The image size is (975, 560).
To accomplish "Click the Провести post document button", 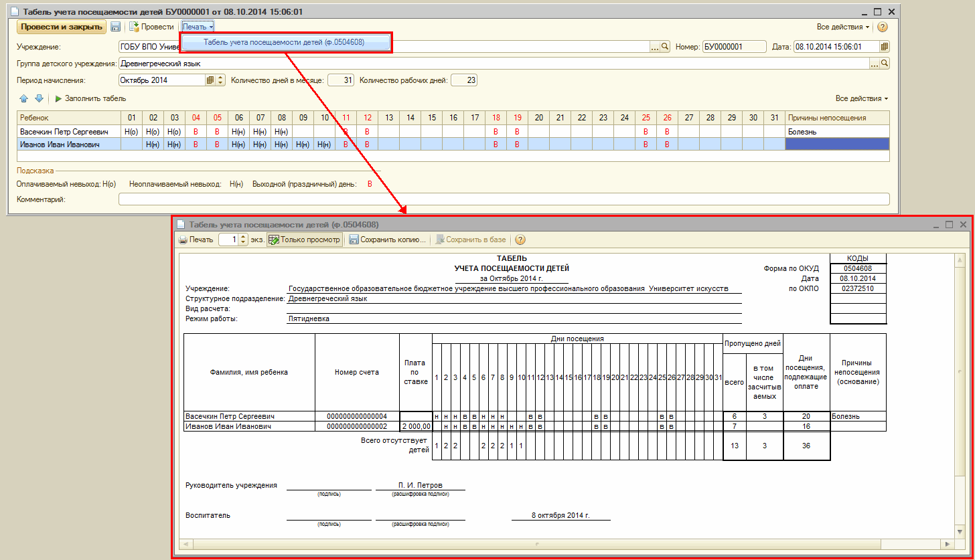I will [x=151, y=27].
